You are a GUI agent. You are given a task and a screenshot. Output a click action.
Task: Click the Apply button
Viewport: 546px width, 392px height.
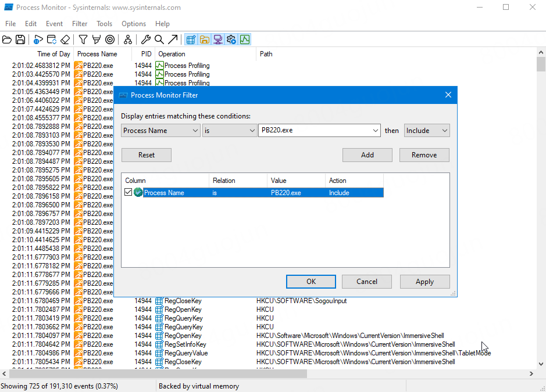click(x=424, y=282)
